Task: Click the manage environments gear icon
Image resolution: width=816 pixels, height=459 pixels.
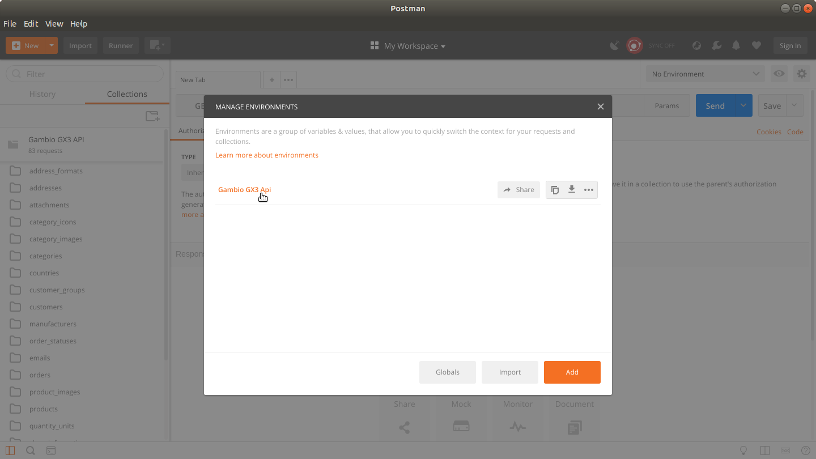Action: coord(801,74)
